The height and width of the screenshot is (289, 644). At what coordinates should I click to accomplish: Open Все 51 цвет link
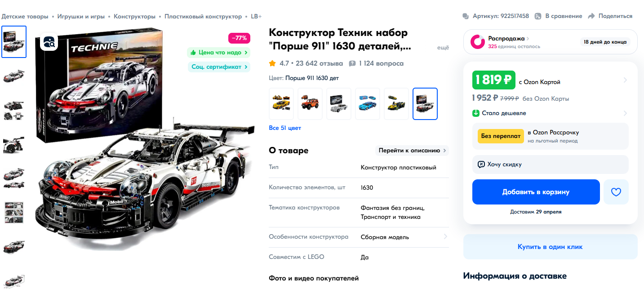click(x=285, y=128)
